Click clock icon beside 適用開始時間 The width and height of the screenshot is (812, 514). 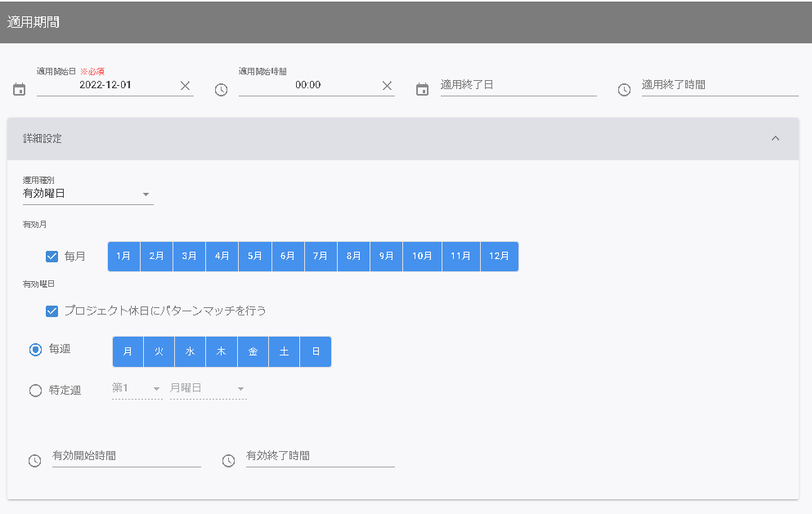pyautogui.click(x=221, y=89)
